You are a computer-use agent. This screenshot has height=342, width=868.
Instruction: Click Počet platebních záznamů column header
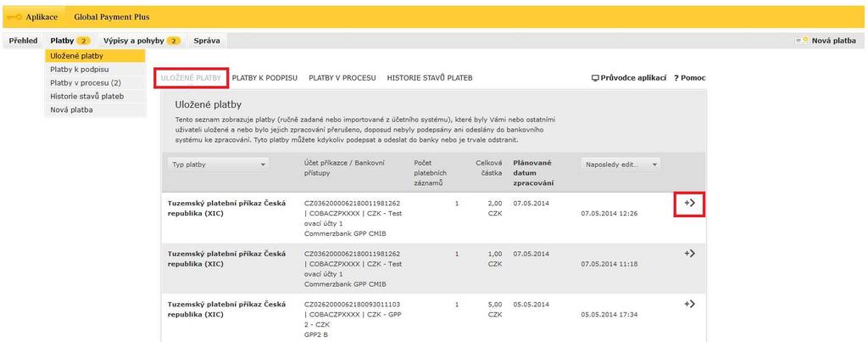(430, 173)
